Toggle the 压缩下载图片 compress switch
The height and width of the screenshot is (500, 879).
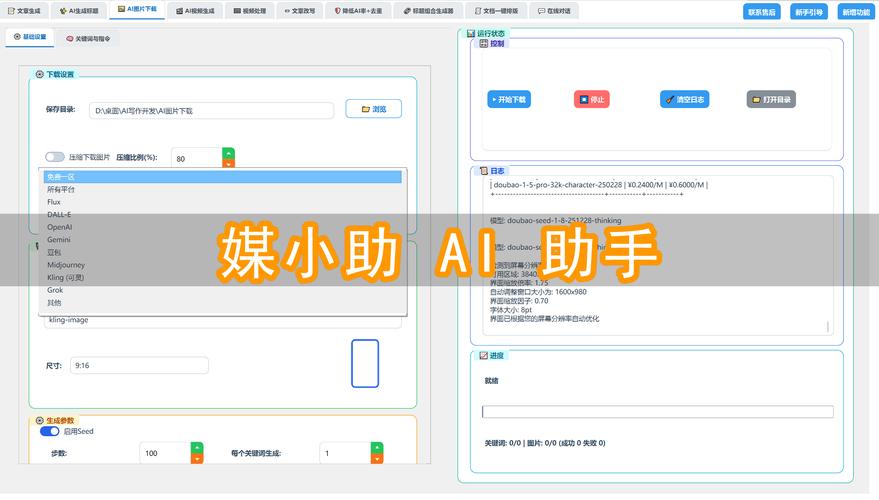[55, 157]
